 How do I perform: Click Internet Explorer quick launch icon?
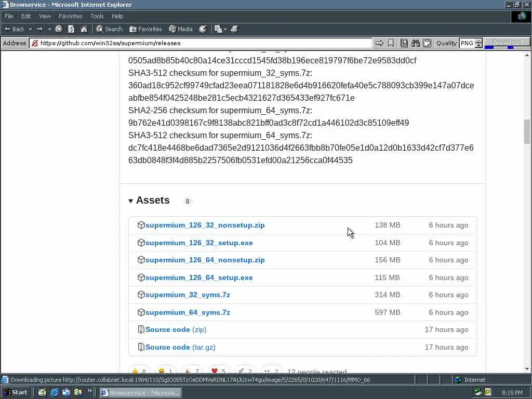[54, 393]
